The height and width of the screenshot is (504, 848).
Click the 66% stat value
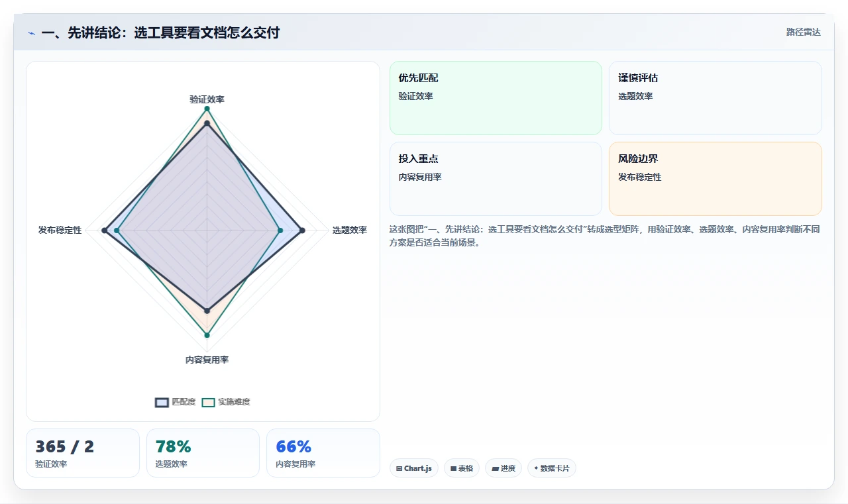(x=293, y=446)
